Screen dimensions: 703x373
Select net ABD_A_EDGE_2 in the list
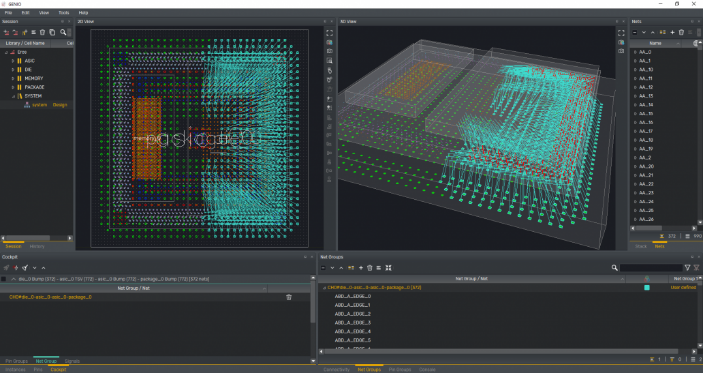click(352, 314)
